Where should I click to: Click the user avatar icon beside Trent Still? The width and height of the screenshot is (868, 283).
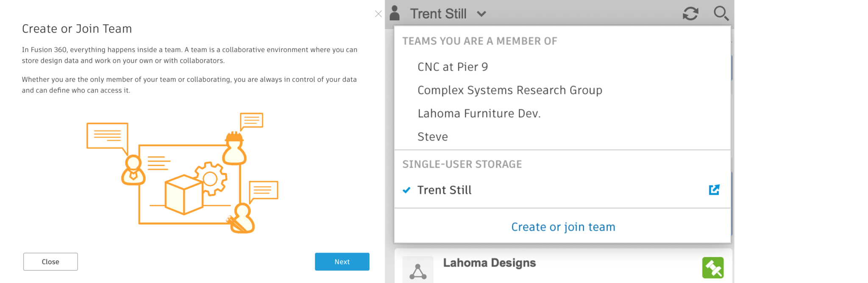pos(395,13)
